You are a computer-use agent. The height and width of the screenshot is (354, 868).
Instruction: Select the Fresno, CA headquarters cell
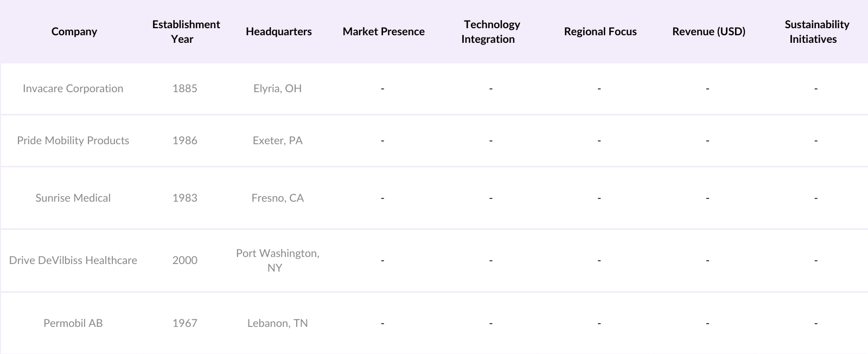point(277,198)
